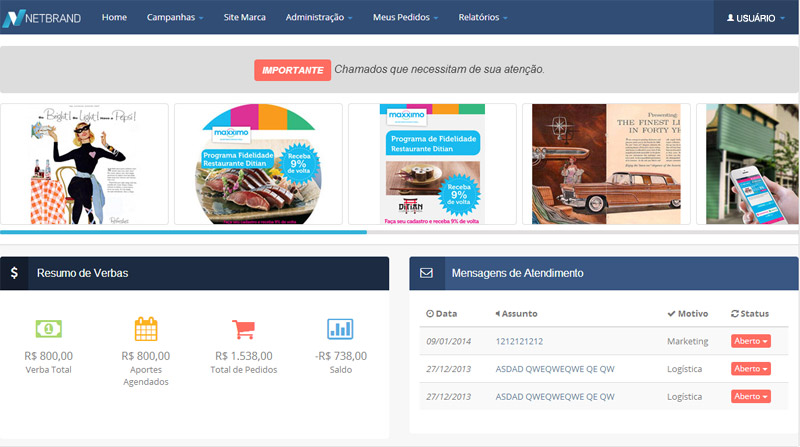
Task: Click the -R$ 738,00 Saldo value
Action: click(340, 356)
